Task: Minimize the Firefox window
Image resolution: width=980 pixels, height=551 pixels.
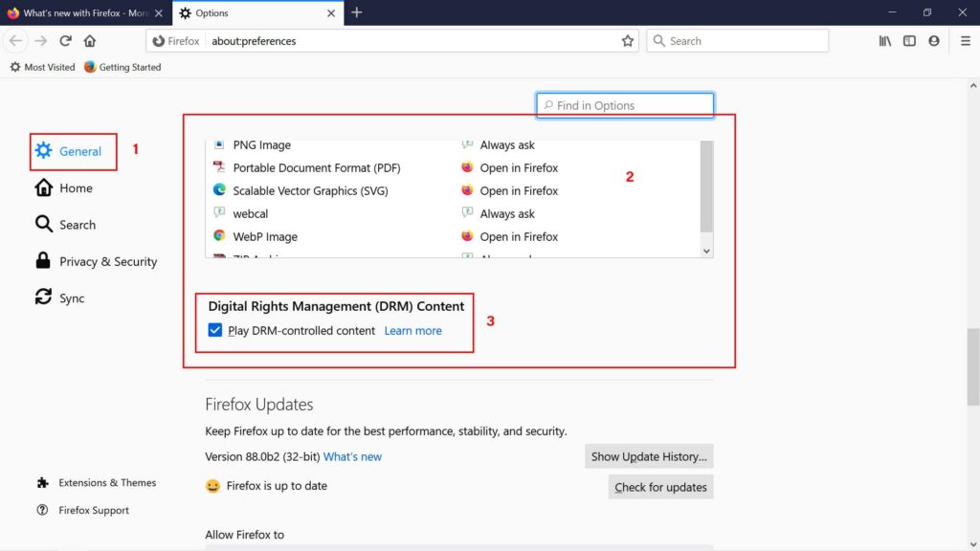Action: pos(892,12)
